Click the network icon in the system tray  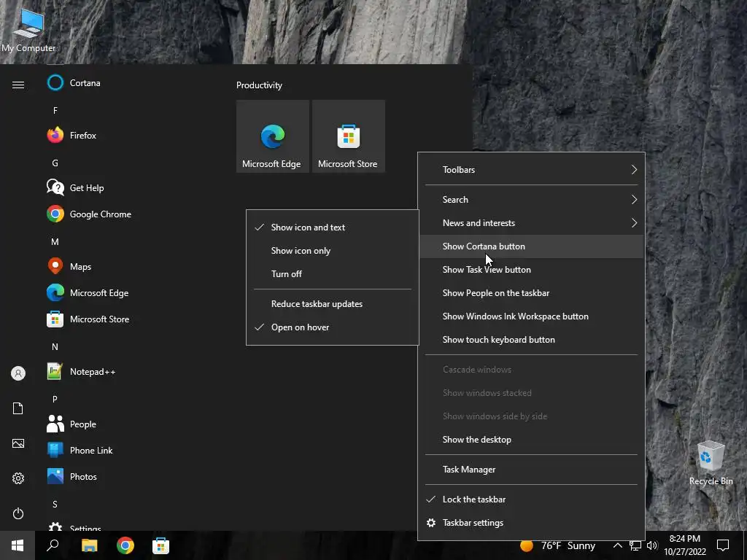tap(635, 545)
